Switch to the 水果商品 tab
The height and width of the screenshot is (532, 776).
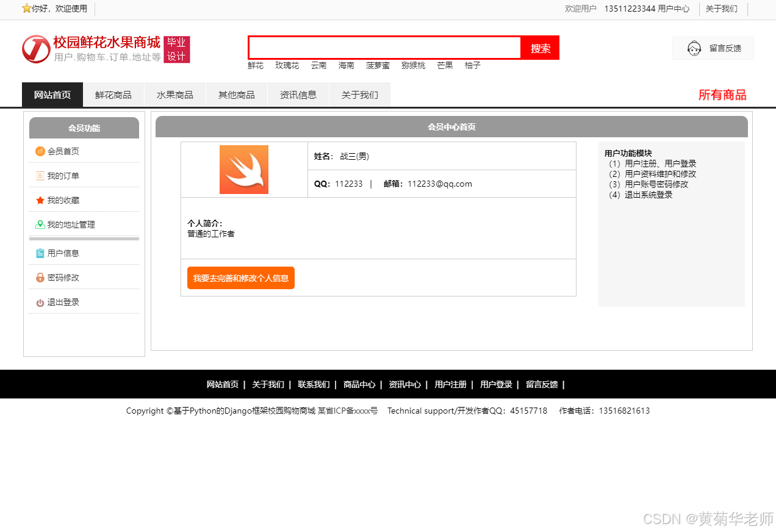click(175, 95)
